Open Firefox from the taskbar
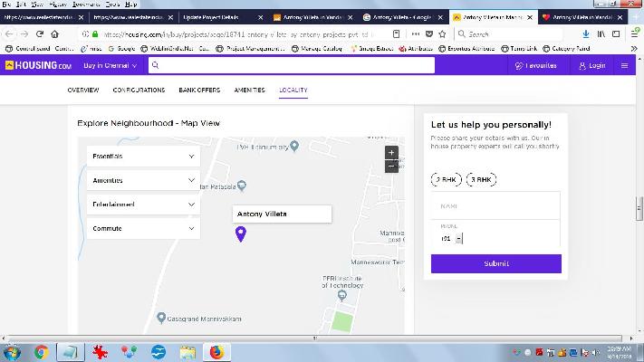This screenshot has height=362, width=644. pyautogui.click(x=216, y=353)
